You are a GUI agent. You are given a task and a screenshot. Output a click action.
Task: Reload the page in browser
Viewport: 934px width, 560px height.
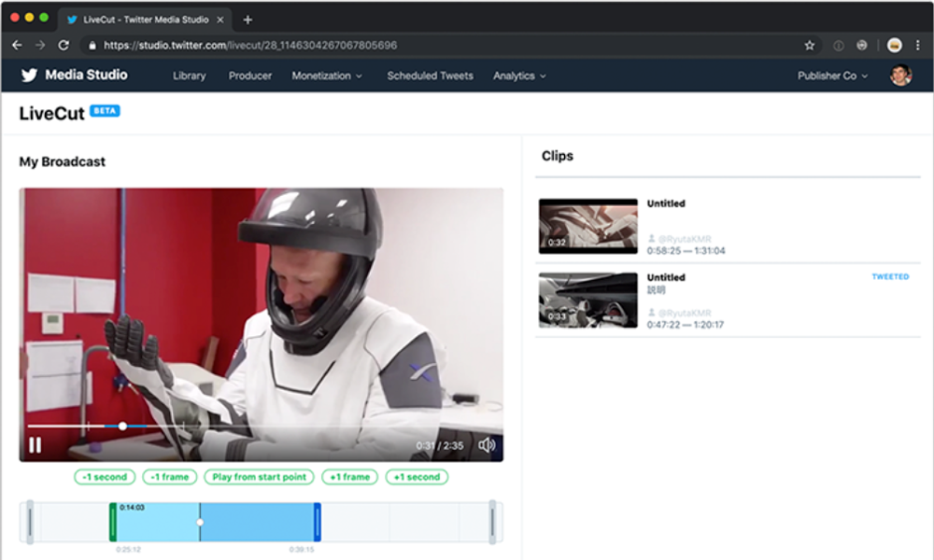pos(64,45)
